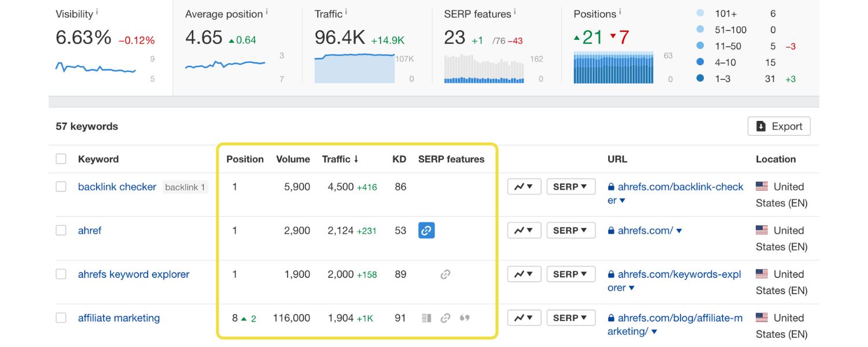This screenshot has height=347, width=868.
Task: Click the Position column header
Action: click(245, 159)
